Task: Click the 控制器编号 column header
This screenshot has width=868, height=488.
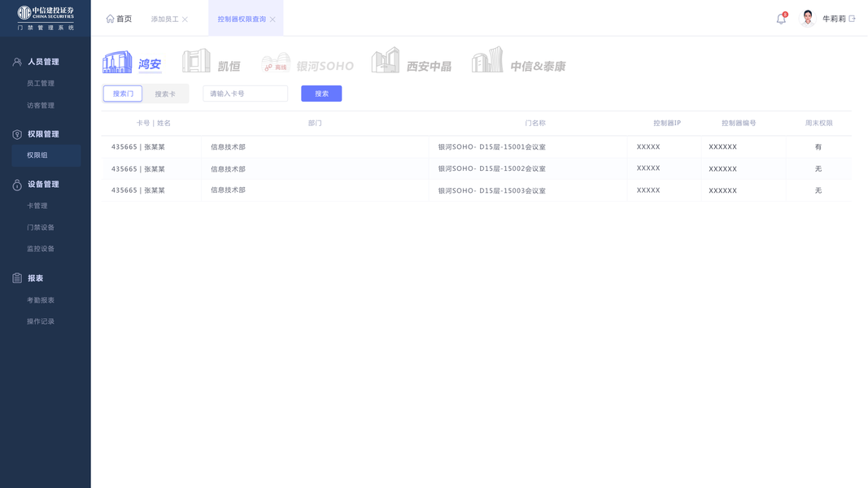Action: click(x=739, y=124)
